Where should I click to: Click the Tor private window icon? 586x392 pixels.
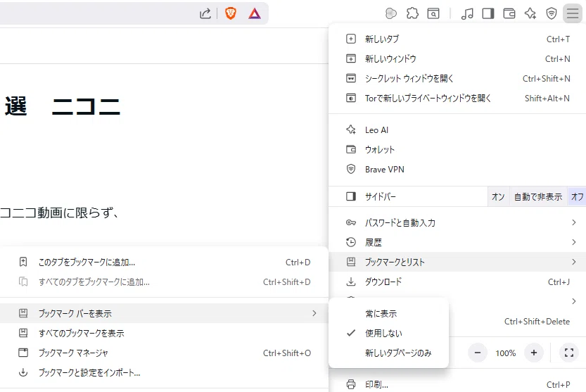coord(351,99)
